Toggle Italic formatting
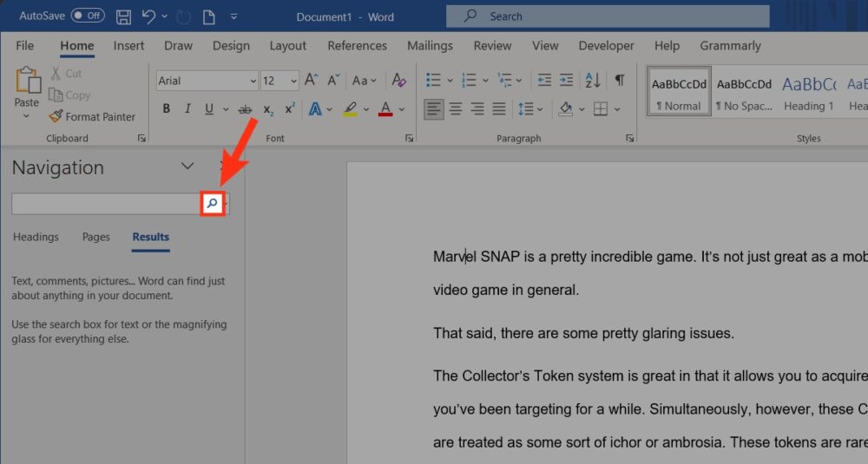The width and height of the screenshot is (868, 464). pos(187,109)
